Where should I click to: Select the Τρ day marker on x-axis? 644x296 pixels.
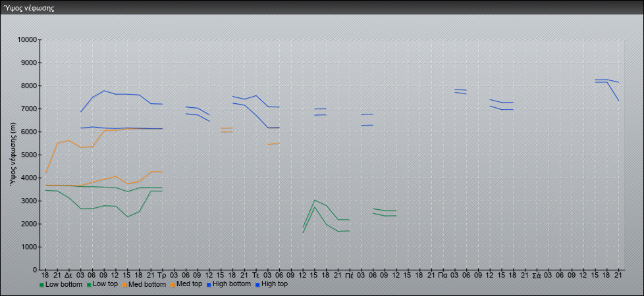tap(162, 274)
